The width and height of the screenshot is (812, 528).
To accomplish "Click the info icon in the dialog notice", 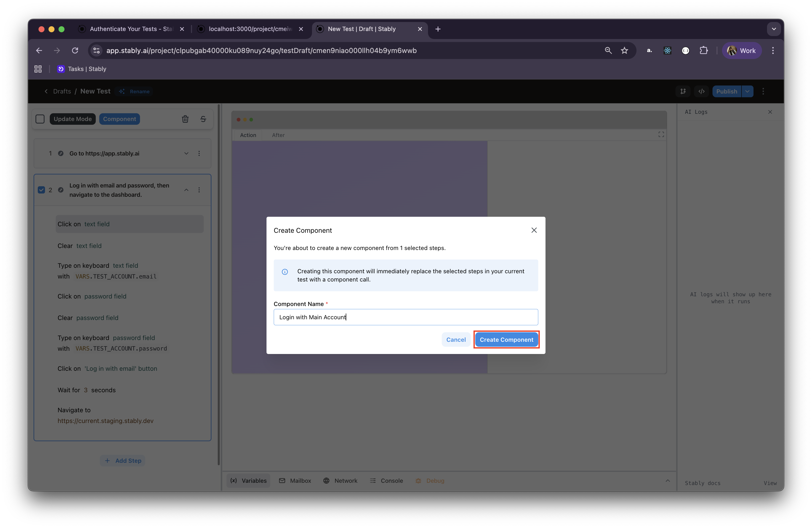I will (284, 272).
